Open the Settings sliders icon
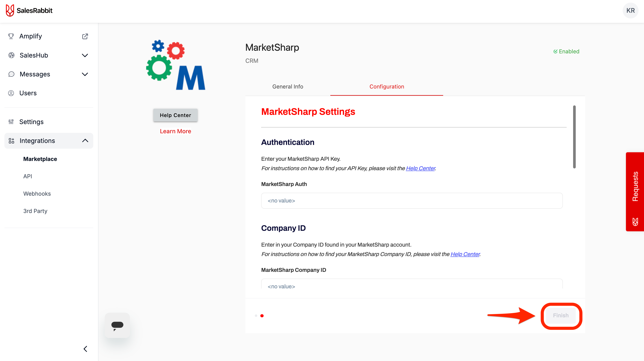The height and width of the screenshot is (361, 644). (x=11, y=122)
